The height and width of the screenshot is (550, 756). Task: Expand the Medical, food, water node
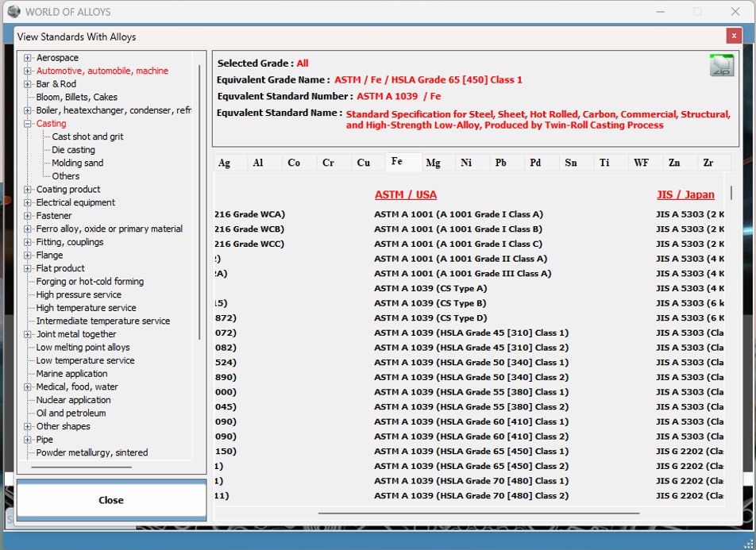[x=28, y=387]
